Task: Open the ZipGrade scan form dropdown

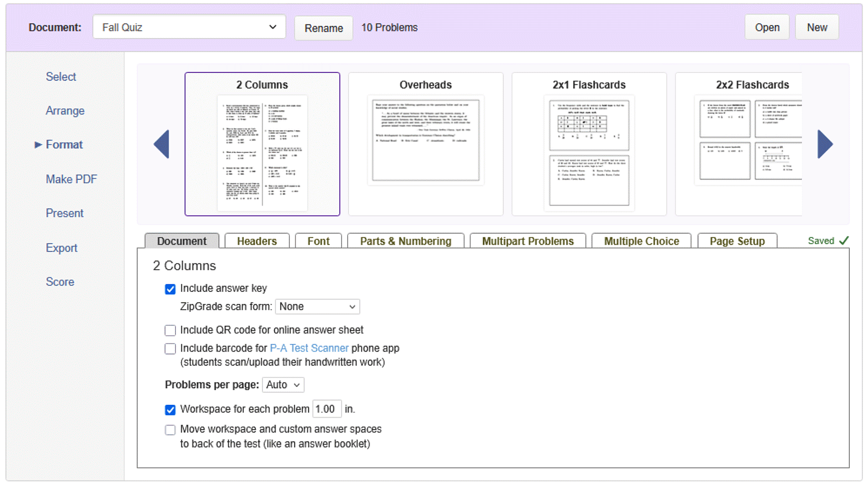Action: [317, 307]
